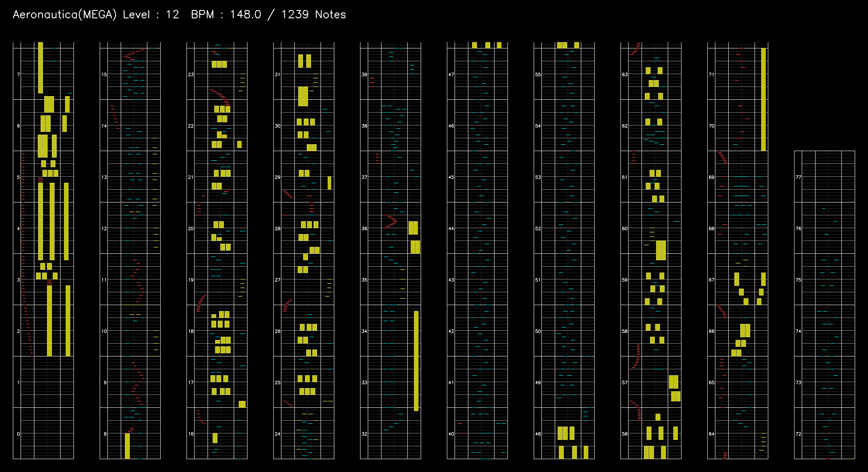
Task: Click measure number 19 label
Action: pos(191,280)
